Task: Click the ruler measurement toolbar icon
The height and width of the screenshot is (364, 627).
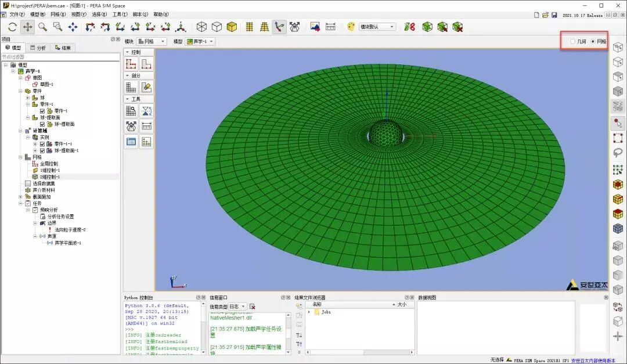Action: point(330,27)
